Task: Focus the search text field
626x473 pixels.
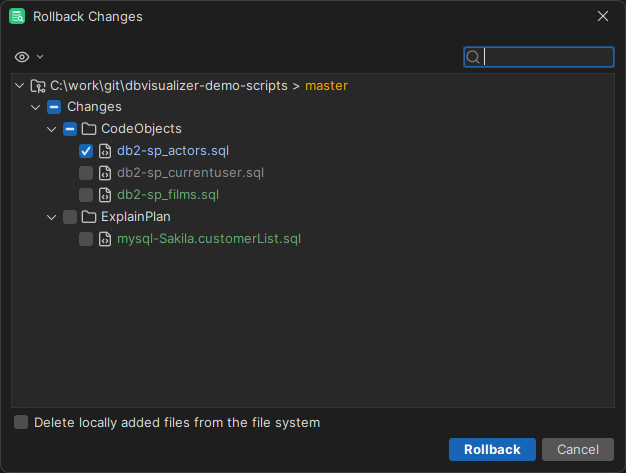Action: tap(546, 57)
